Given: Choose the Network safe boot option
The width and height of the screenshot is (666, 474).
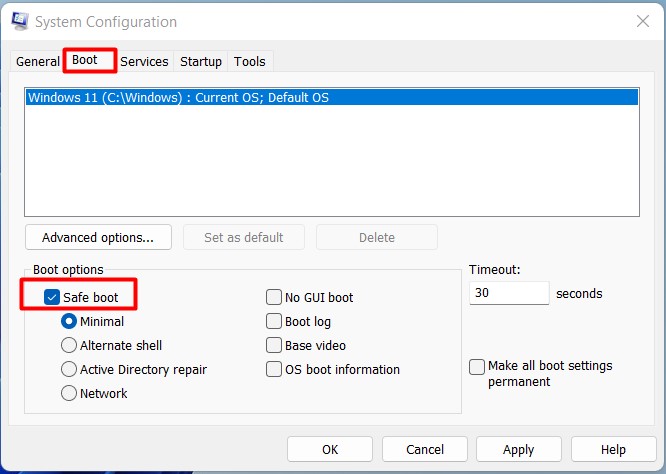Looking at the screenshot, I should [x=69, y=393].
